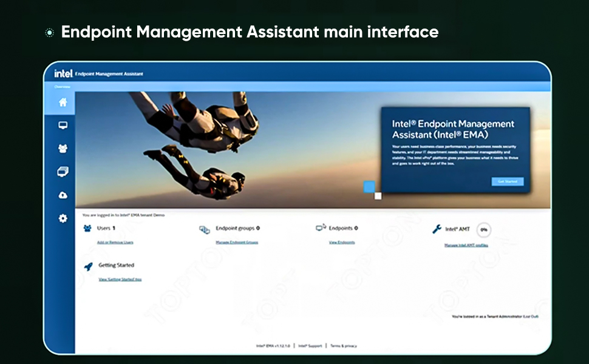Follow the View Endpoints link
The width and height of the screenshot is (589, 364).
tap(342, 242)
